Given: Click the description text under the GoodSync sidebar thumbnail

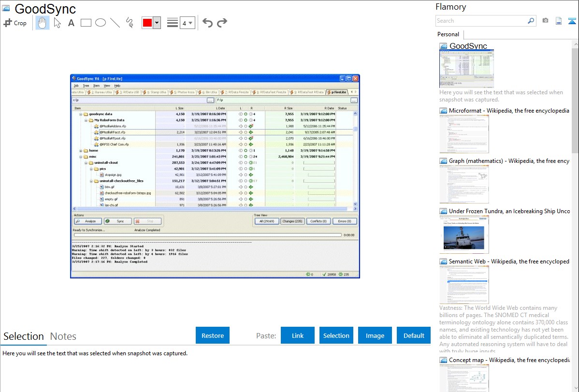Looking at the screenshot, I should [x=501, y=96].
